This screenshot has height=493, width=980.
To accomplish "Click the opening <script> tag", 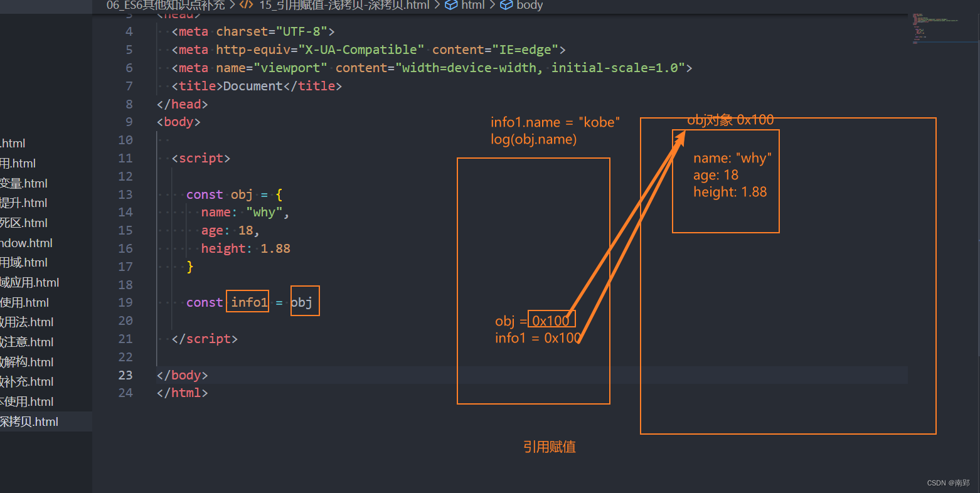I will coord(201,158).
